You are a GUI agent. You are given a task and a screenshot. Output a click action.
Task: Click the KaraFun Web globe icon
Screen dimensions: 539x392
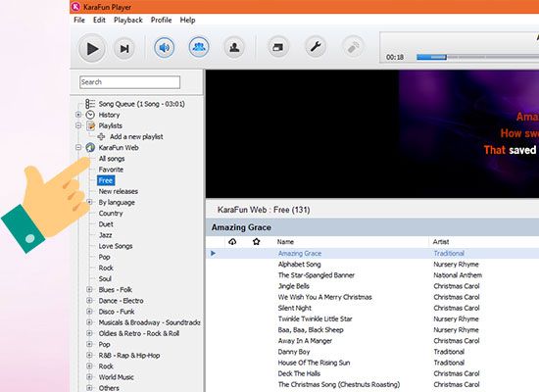pyautogui.click(x=90, y=148)
